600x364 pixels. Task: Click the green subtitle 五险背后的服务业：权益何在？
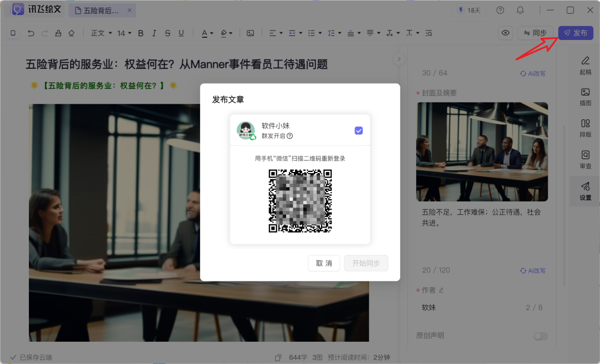[104, 85]
